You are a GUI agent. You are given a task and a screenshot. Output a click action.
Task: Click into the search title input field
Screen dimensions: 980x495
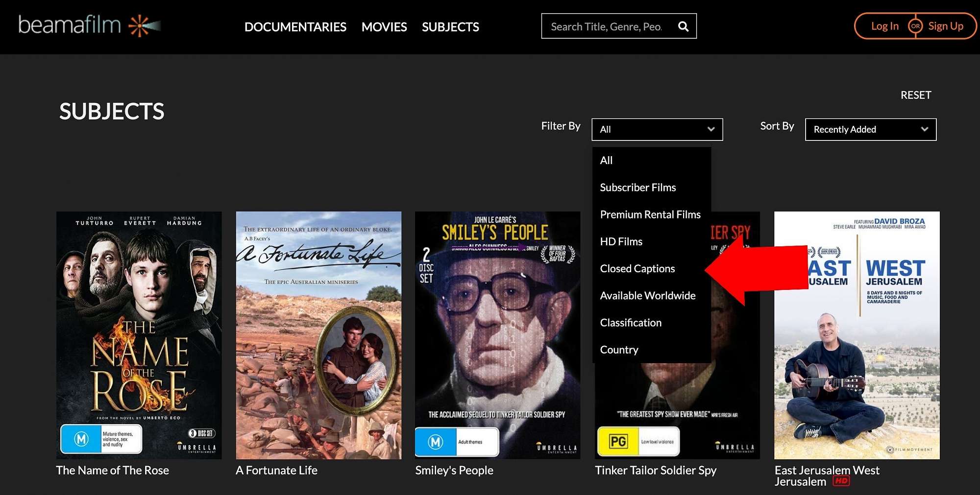pos(607,26)
